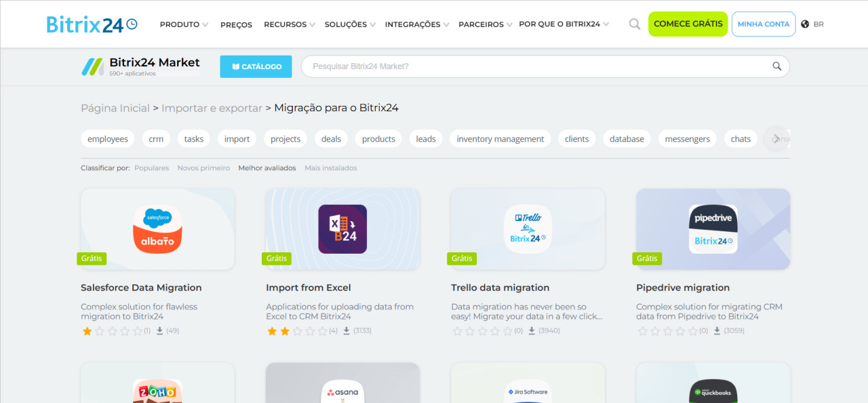Image resolution: width=868 pixels, height=403 pixels.
Task: Sort apps by Populares
Action: pos(152,168)
